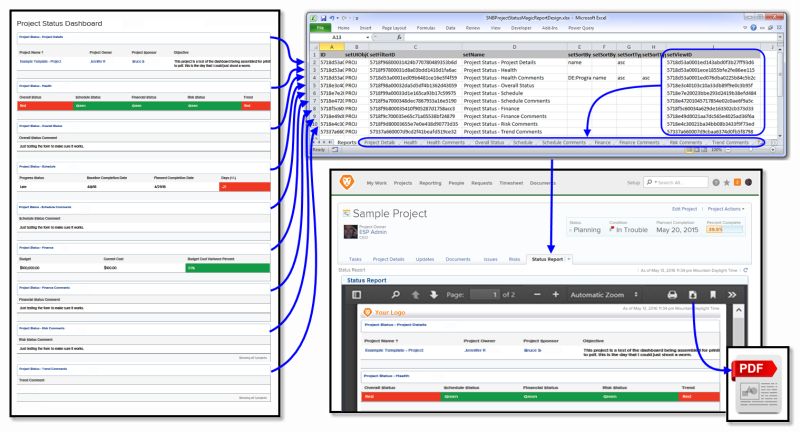Toggle the PDF viewer sidebar icon

point(357,295)
